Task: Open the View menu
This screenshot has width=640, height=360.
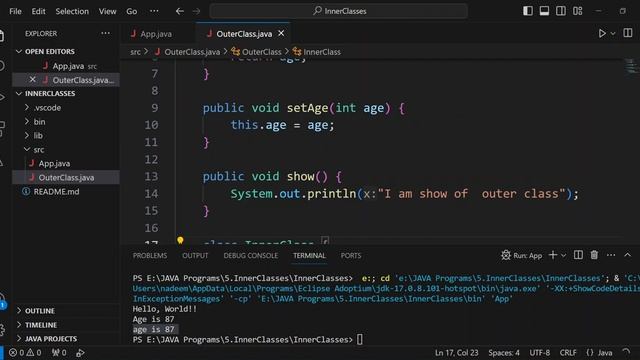Action: point(107,11)
